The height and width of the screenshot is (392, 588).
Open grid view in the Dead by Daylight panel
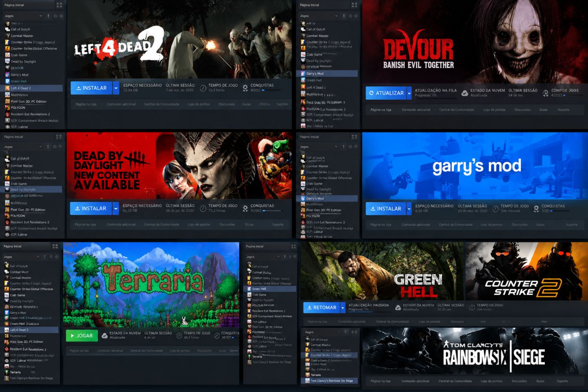tap(59, 136)
